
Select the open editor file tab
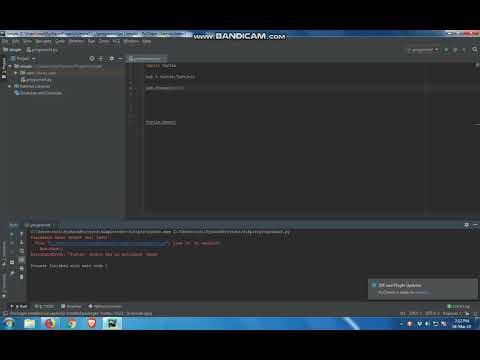[147, 59]
